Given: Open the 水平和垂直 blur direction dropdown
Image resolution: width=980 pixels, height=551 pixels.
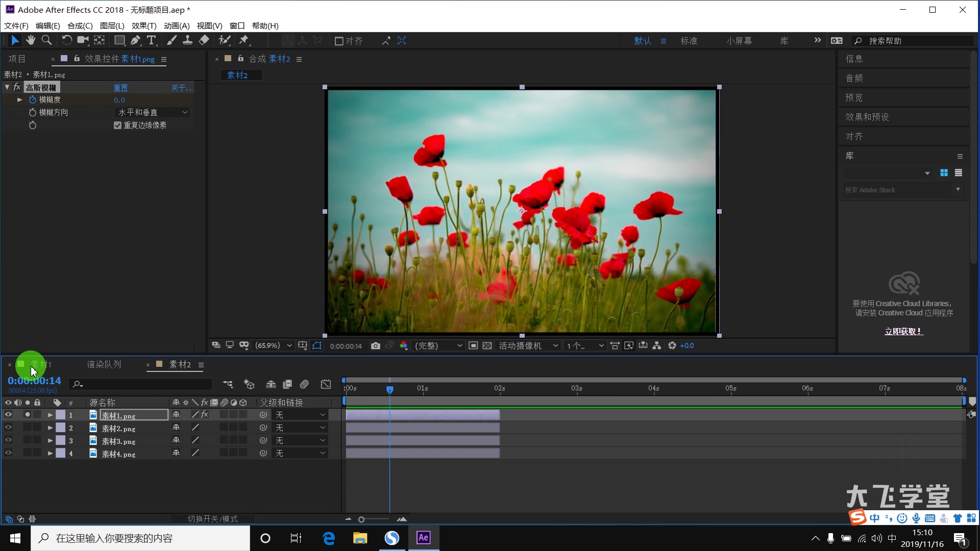Looking at the screenshot, I should pos(153,112).
